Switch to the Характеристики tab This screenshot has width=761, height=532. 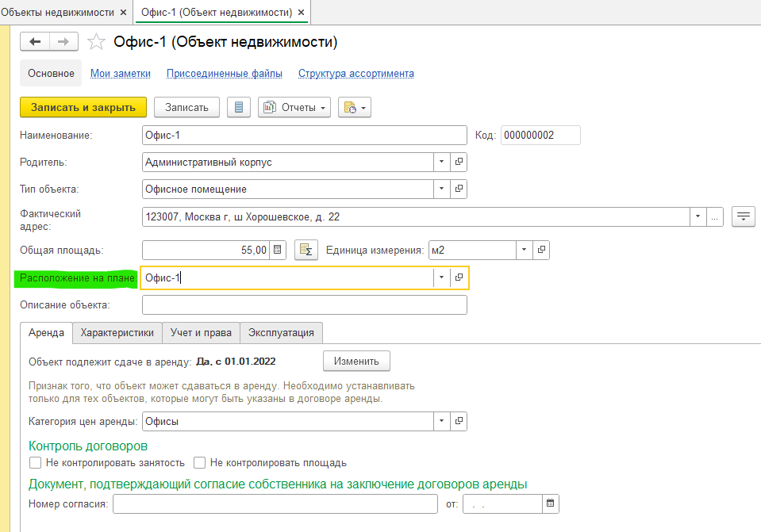117,333
